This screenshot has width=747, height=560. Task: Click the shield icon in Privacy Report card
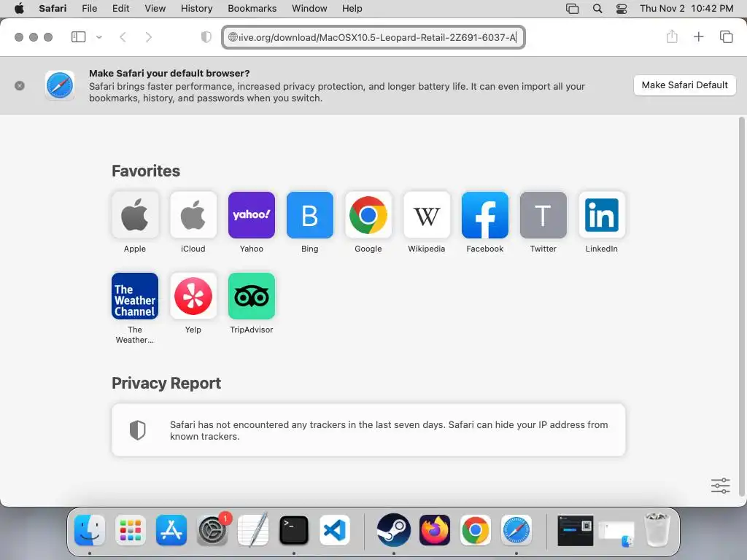[138, 430]
